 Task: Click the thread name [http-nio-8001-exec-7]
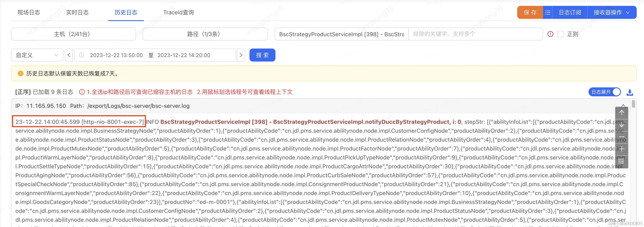(113, 122)
